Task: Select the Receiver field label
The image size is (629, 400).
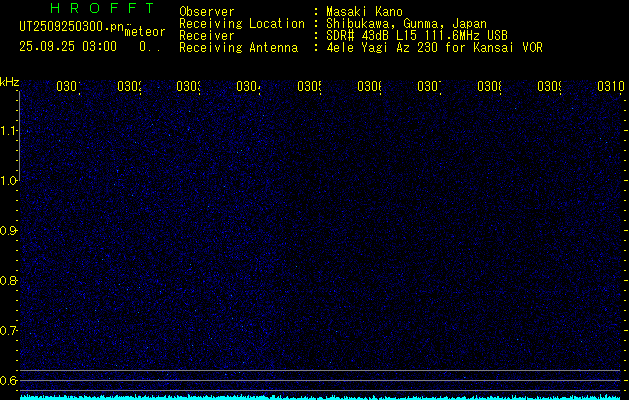Action: pyautogui.click(x=206, y=35)
